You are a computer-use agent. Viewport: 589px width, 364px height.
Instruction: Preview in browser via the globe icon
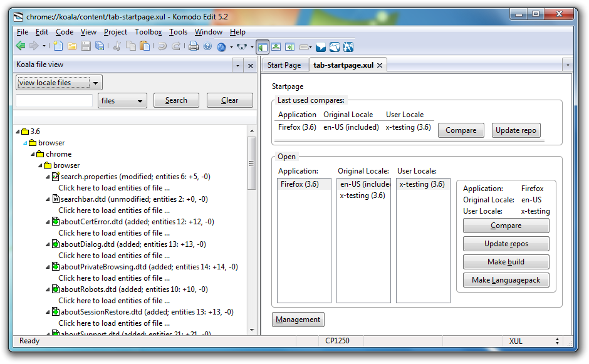click(x=222, y=46)
